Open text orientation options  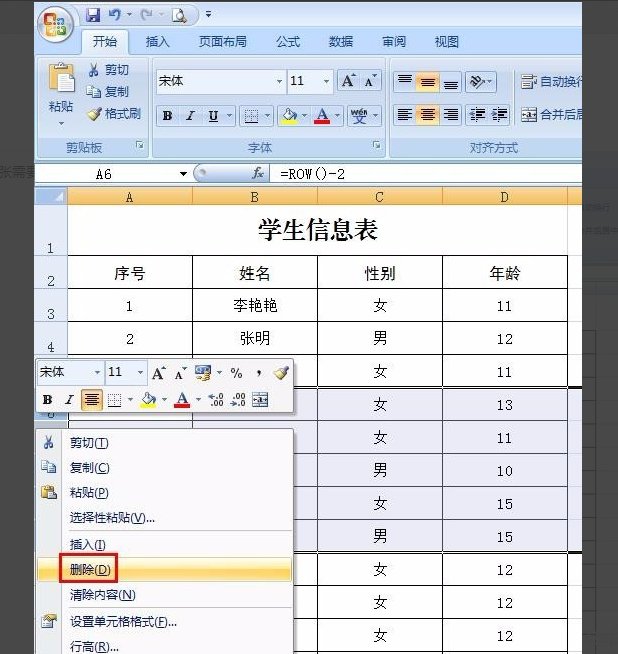[480, 81]
